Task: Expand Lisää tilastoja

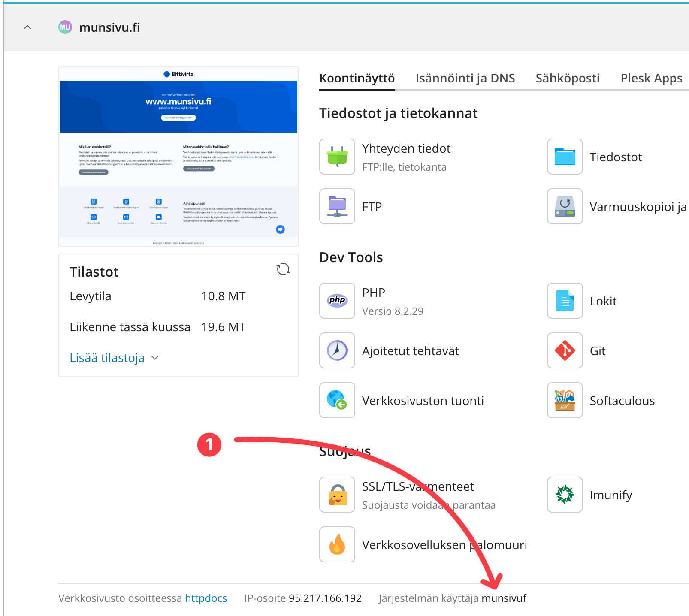Action: [114, 358]
